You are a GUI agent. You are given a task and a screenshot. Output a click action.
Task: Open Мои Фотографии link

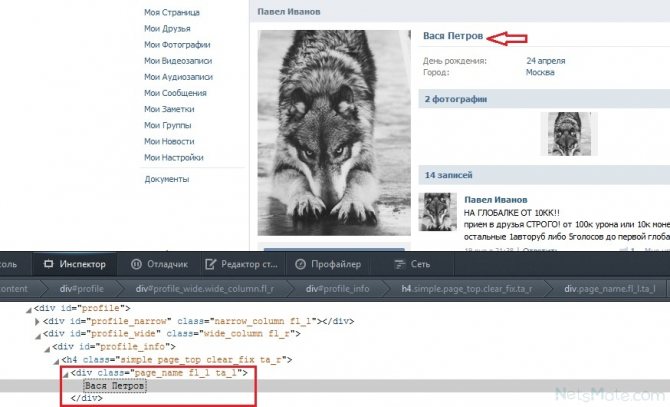tap(177, 45)
